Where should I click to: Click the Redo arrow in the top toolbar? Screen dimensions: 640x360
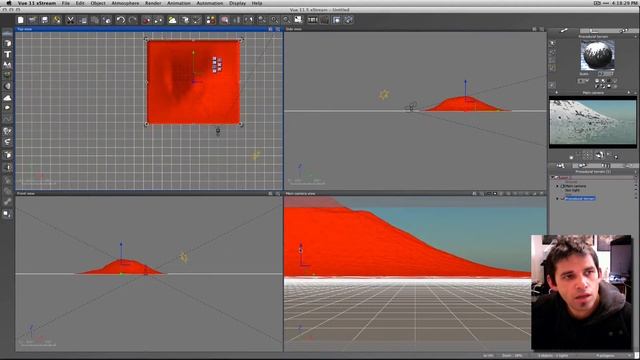133,20
